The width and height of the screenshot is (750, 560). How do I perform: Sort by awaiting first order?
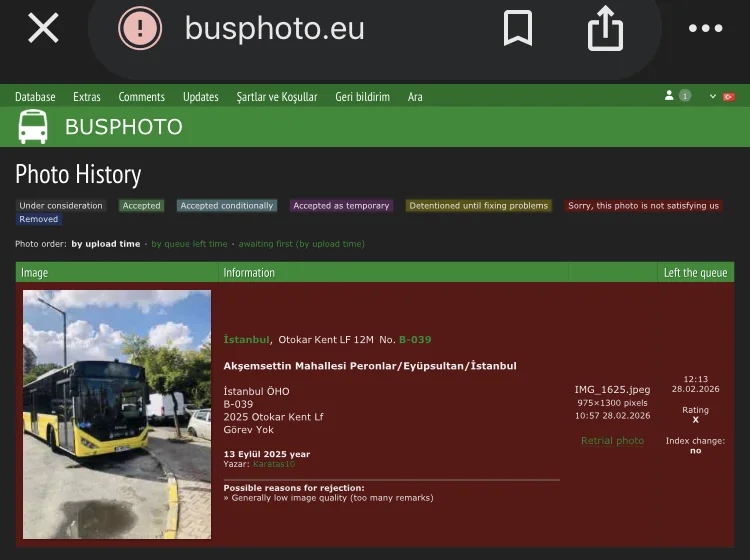301,244
